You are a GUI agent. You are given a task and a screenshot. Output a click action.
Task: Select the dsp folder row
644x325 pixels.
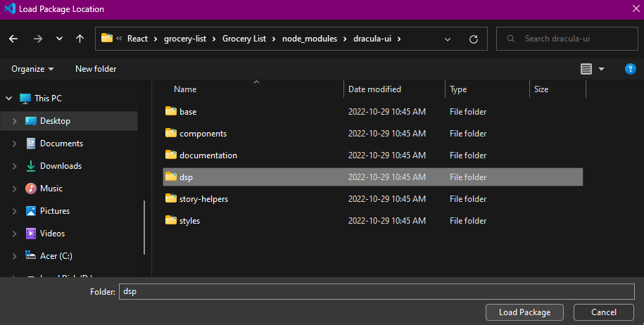coord(373,177)
